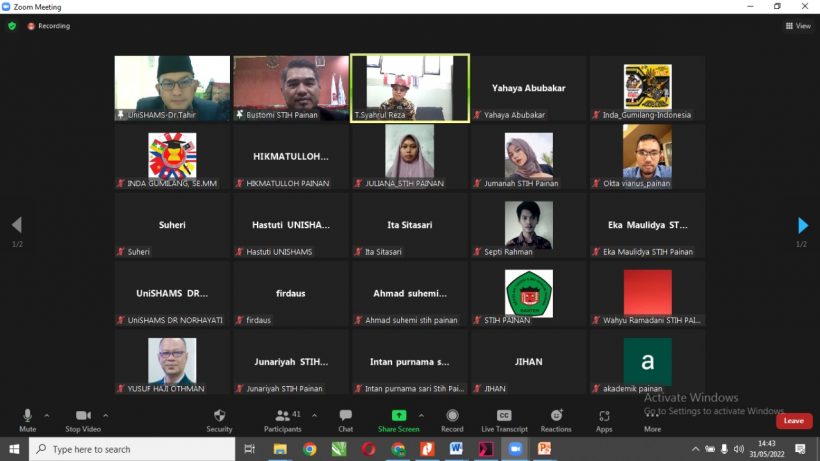Image resolution: width=820 pixels, height=461 pixels.
Task: Enable Live Transcript CC
Action: [x=504, y=421]
